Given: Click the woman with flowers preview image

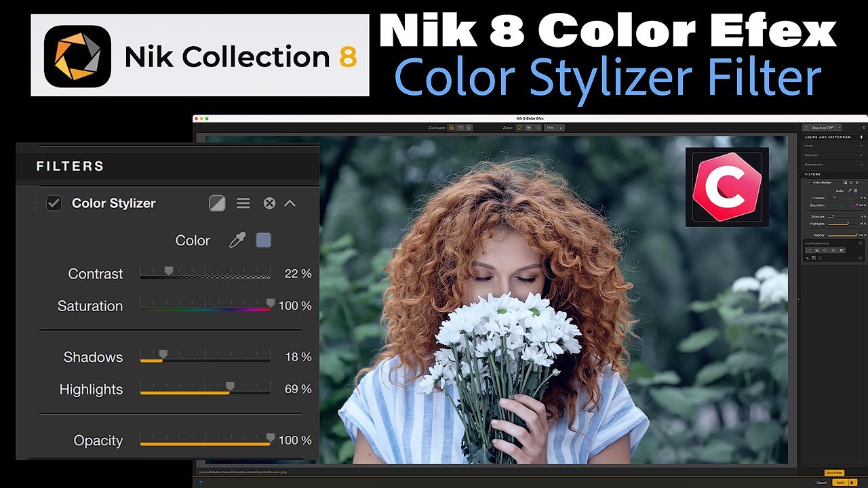Looking at the screenshot, I should pos(496,300).
